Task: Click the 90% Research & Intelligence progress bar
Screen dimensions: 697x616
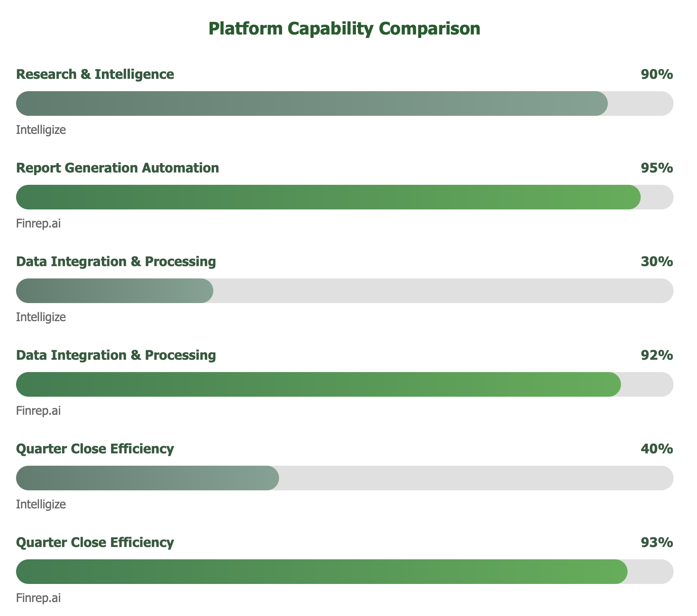Action: coord(312,103)
